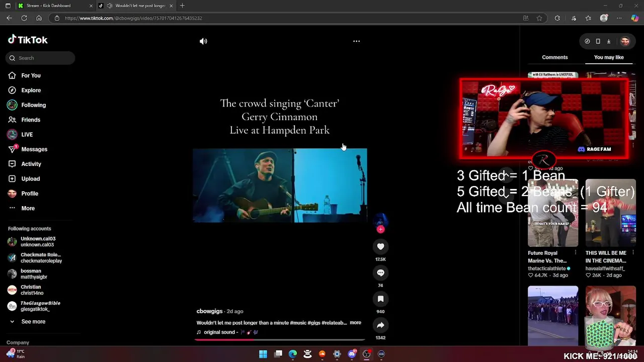Image resolution: width=644 pixels, height=362 pixels.
Task: Open the cbowgigs profile link
Action: tap(209, 311)
